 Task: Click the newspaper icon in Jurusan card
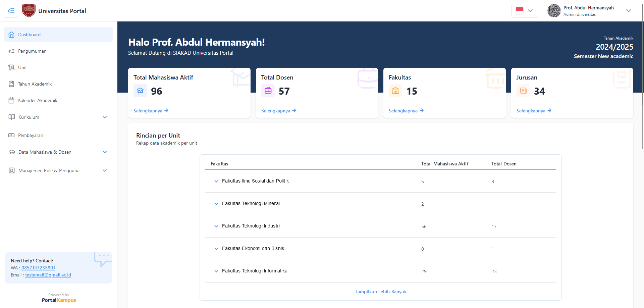(523, 91)
